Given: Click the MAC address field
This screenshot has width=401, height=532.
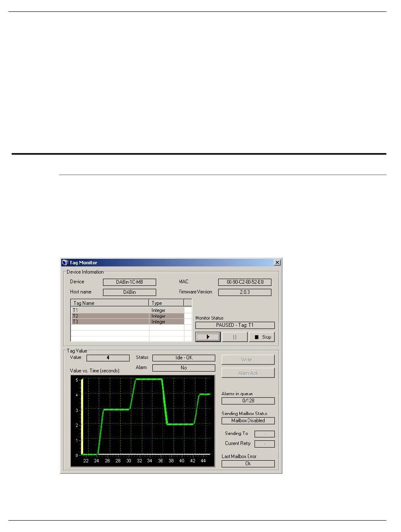Looking at the screenshot, I should tap(245, 282).
